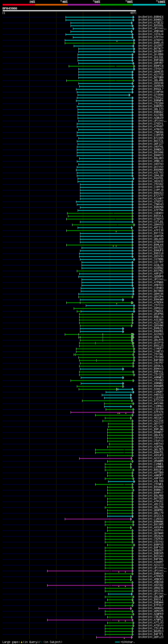Click label UniRef100_A7NZK4

point(151,303)
